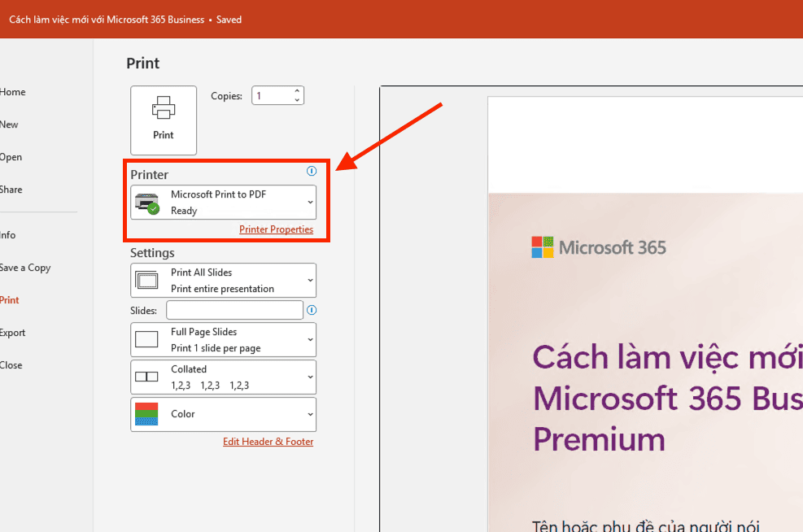
Task: Increase the copies count by one
Action: [x=297, y=91]
